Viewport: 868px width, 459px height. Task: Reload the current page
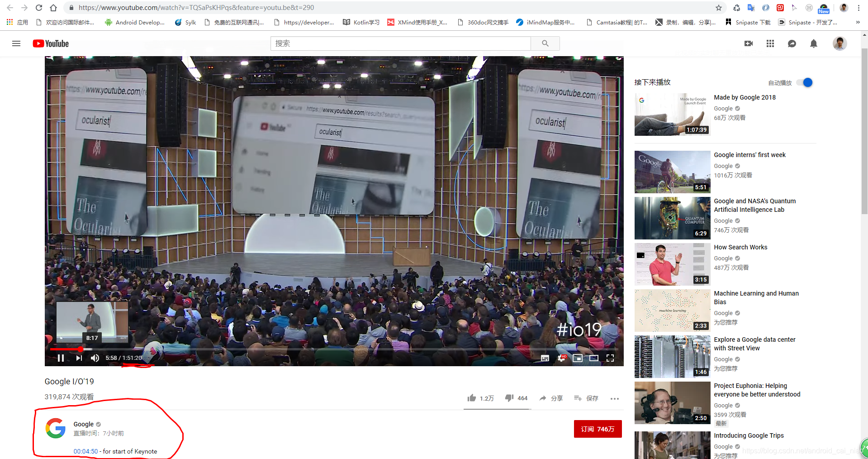point(39,8)
